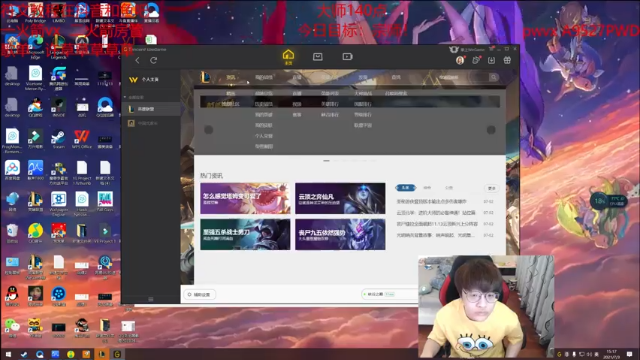Screen dimensions: 640x360
Task: Click the first tab in the game nav bar
Action: pos(231,77)
